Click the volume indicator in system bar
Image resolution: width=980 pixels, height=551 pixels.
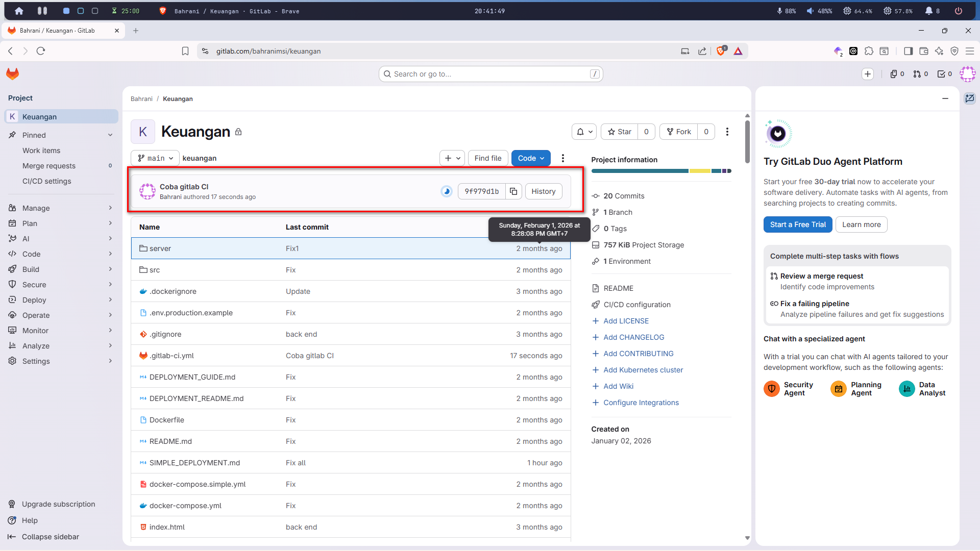(x=819, y=11)
